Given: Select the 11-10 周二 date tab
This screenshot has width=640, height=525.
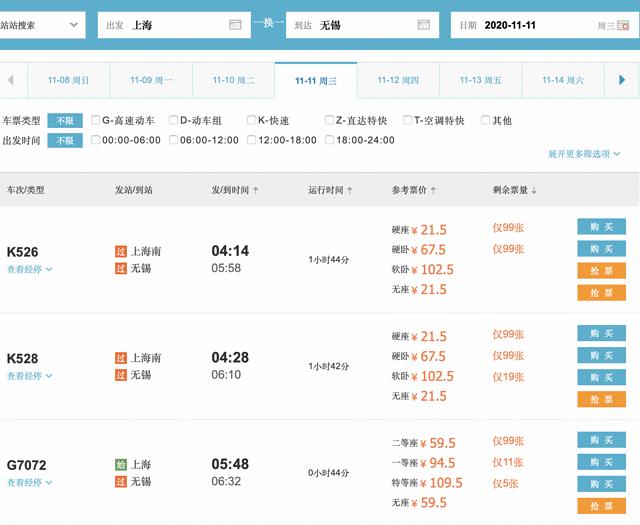Looking at the screenshot, I should pos(233,79).
